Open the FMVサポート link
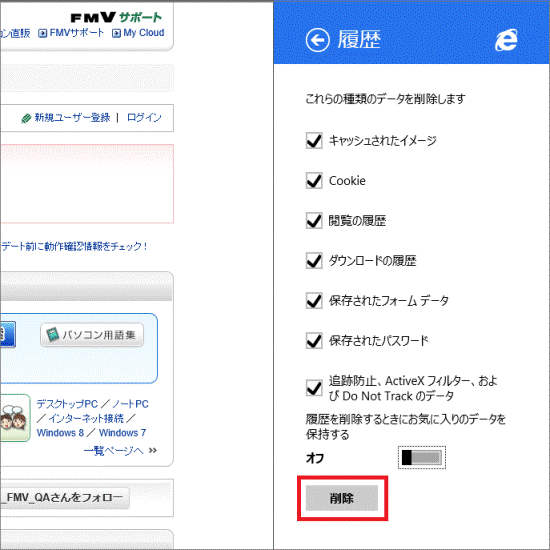The image size is (550, 550). [76, 33]
